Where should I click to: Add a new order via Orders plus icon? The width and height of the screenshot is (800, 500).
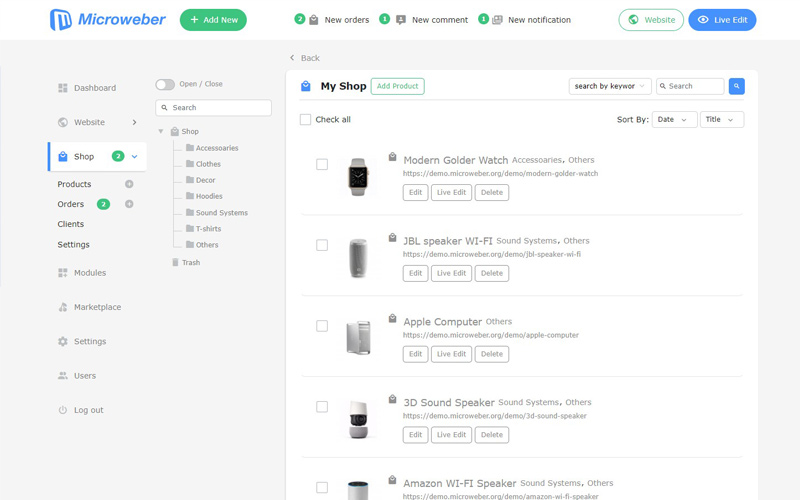[x=129, y=204]
